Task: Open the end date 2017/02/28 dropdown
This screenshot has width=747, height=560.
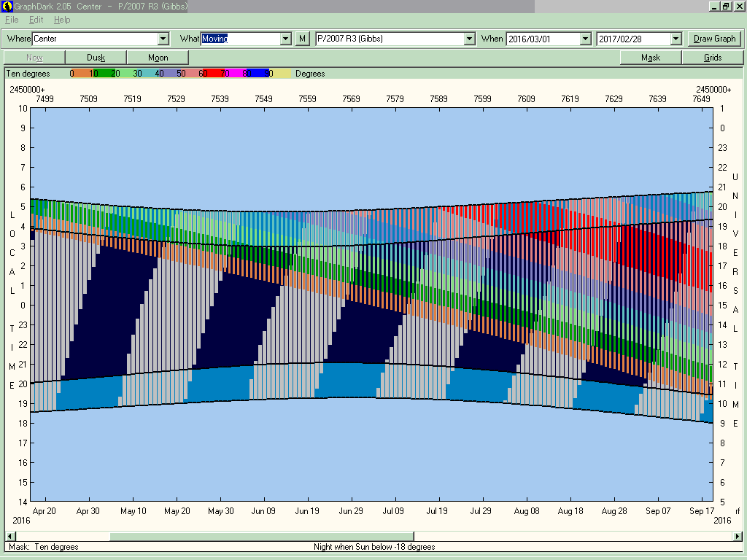Action: click(x=676, y=39)
